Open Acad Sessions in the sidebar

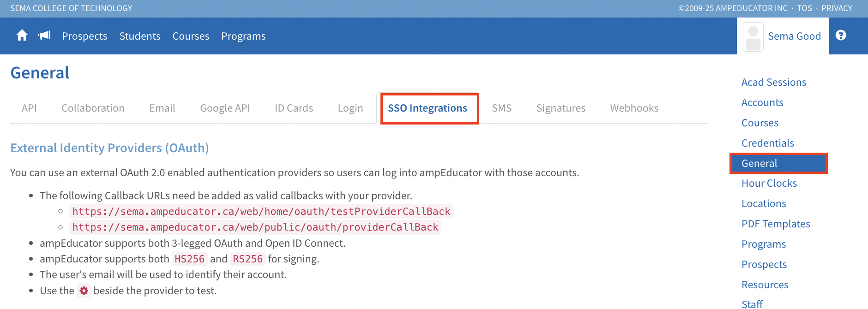[x=774, y=82]
